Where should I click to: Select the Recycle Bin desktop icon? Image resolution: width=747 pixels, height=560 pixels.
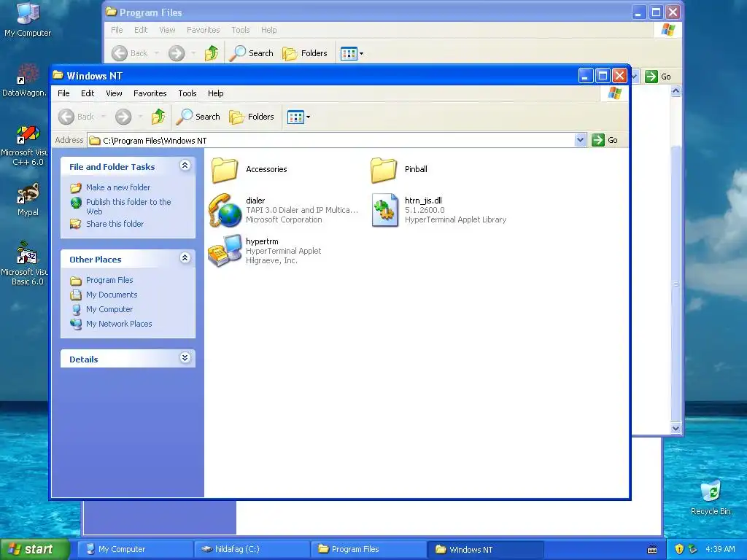point(711,497)
